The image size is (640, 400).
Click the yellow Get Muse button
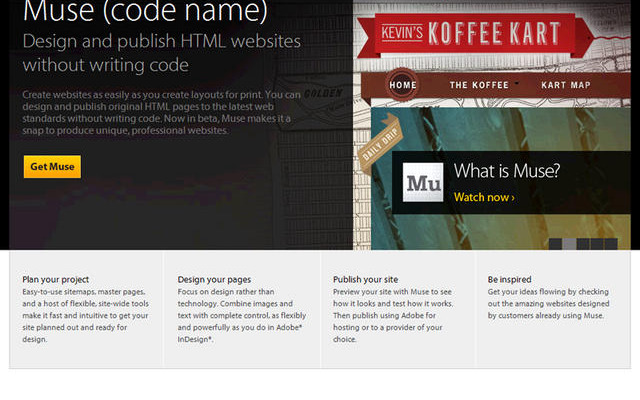[x=52, y=167]
